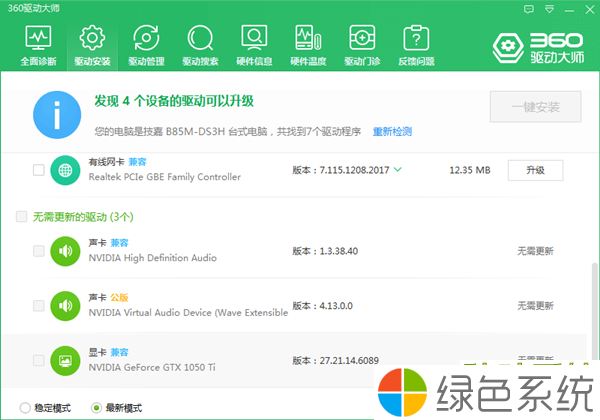This screenshot has width=600, height=420.
Task: Check the NVIDIA Virtual Audio Device checkbox
Action: point(39,306)
